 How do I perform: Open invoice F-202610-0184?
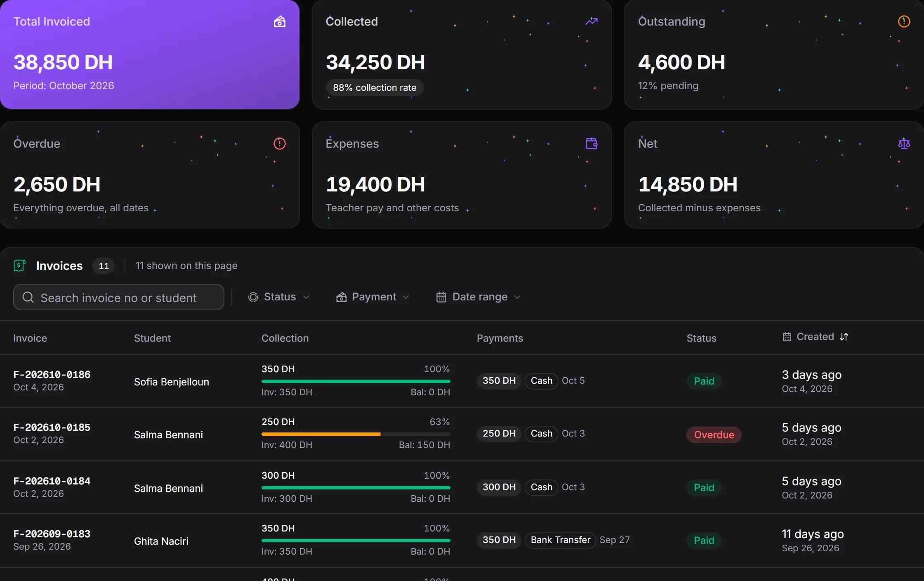point(52,481)
